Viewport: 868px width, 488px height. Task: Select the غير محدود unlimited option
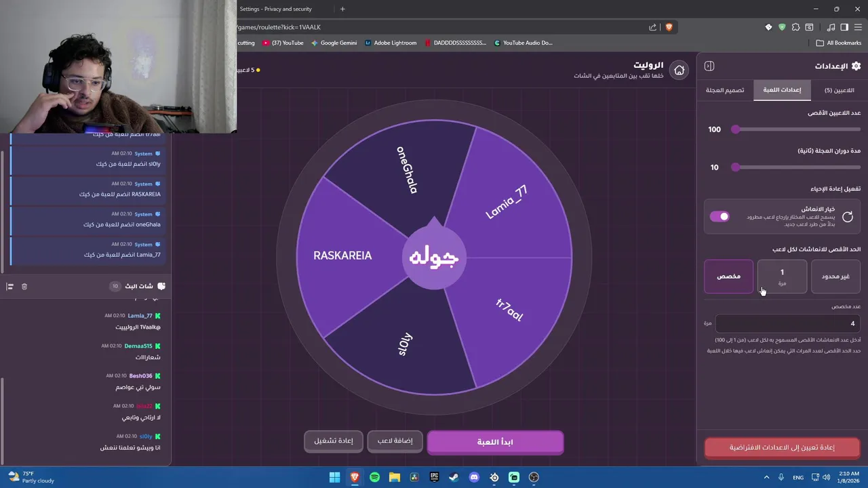point(835,277)
